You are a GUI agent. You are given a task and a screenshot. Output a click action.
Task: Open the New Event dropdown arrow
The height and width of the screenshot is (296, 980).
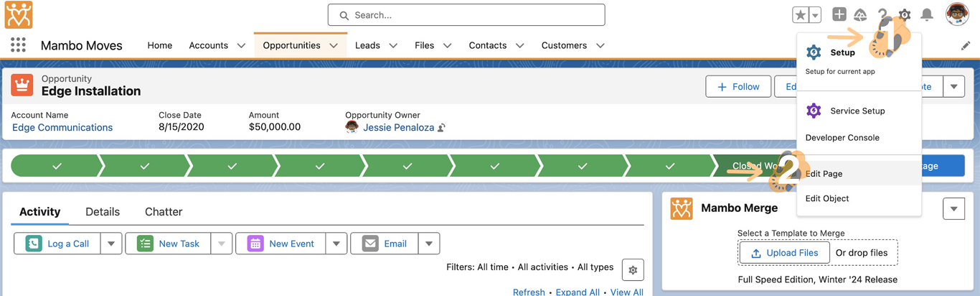click(x=336, y=244)
